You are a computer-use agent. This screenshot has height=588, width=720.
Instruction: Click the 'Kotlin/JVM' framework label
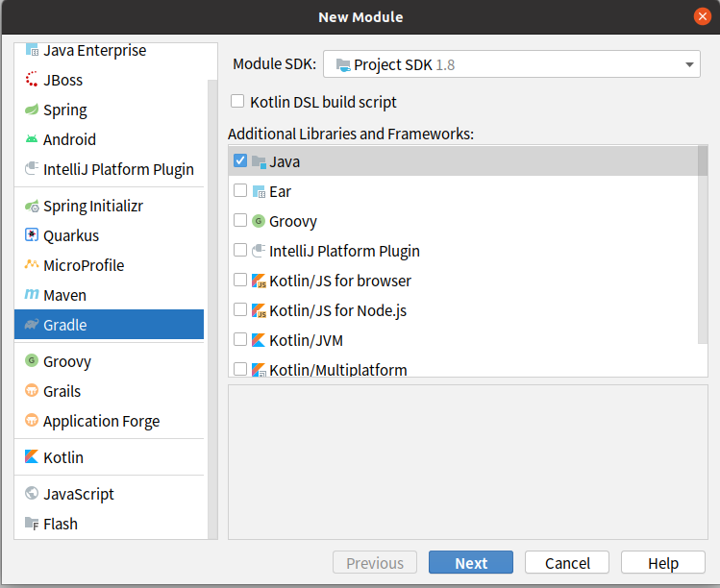(306, 340)
